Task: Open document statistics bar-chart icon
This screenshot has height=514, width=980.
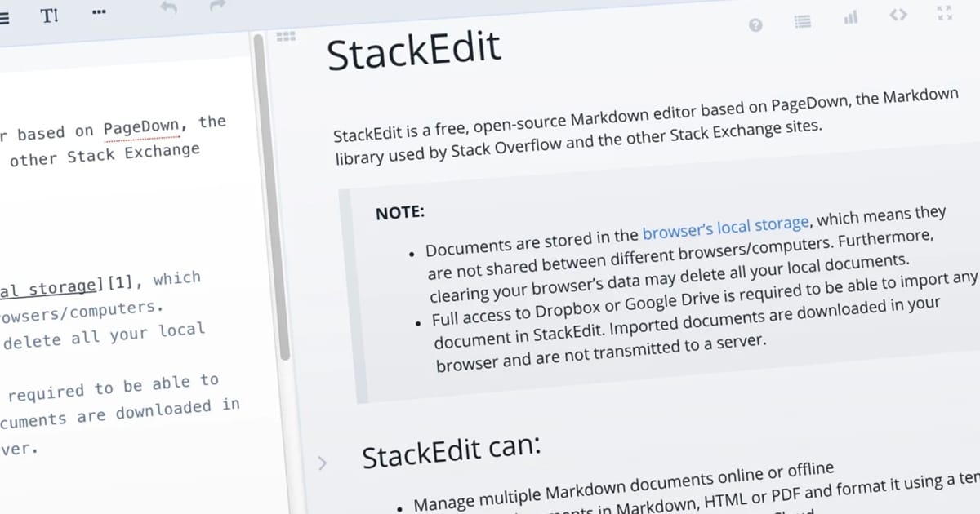Action: pos(851,17)
